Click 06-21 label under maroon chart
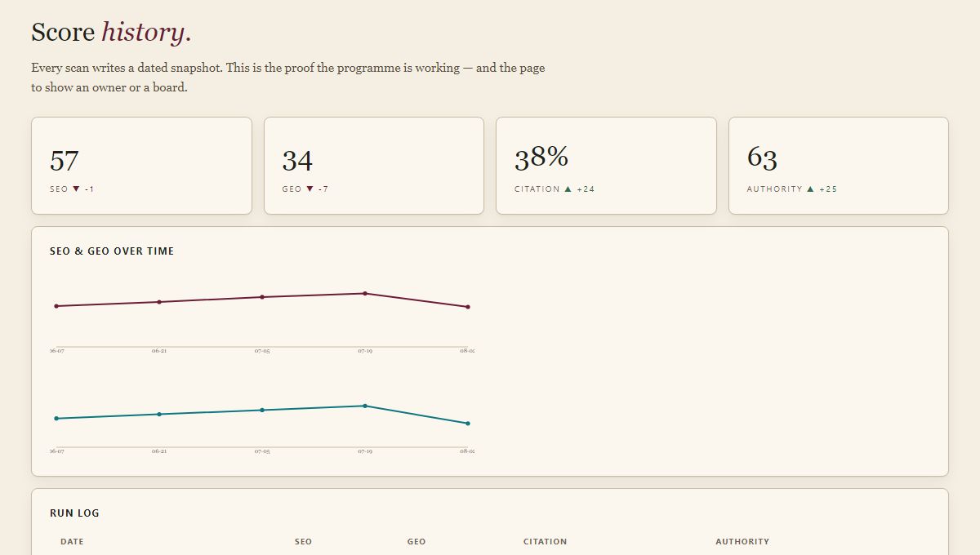 click(159, 351)
